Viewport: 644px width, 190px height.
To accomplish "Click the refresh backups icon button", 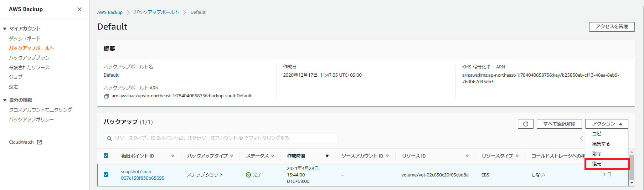I will tap(525, 124).
